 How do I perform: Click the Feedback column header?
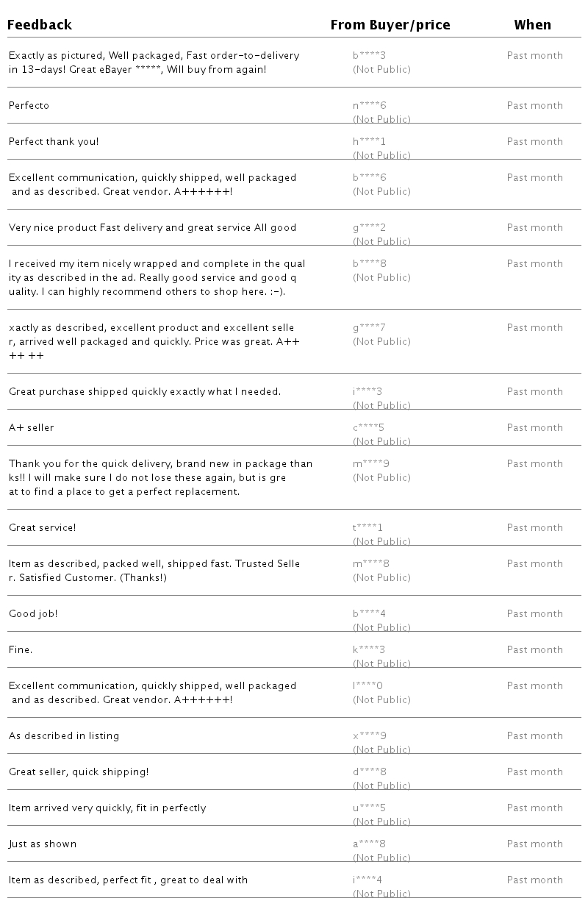[40, 25]
